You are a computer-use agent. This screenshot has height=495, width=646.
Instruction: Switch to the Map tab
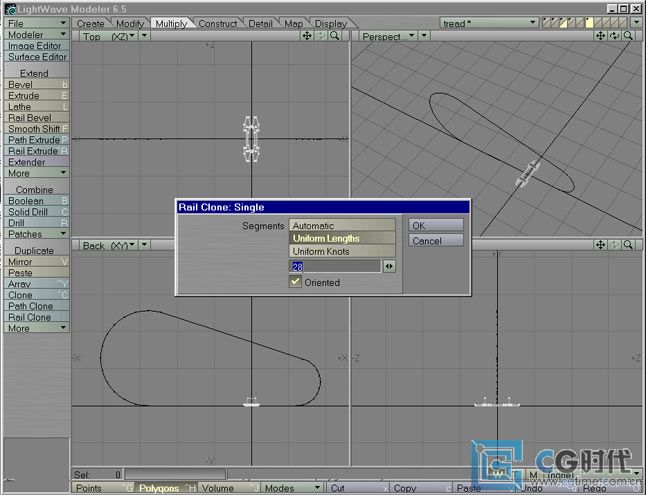click(x=294, y=24)
